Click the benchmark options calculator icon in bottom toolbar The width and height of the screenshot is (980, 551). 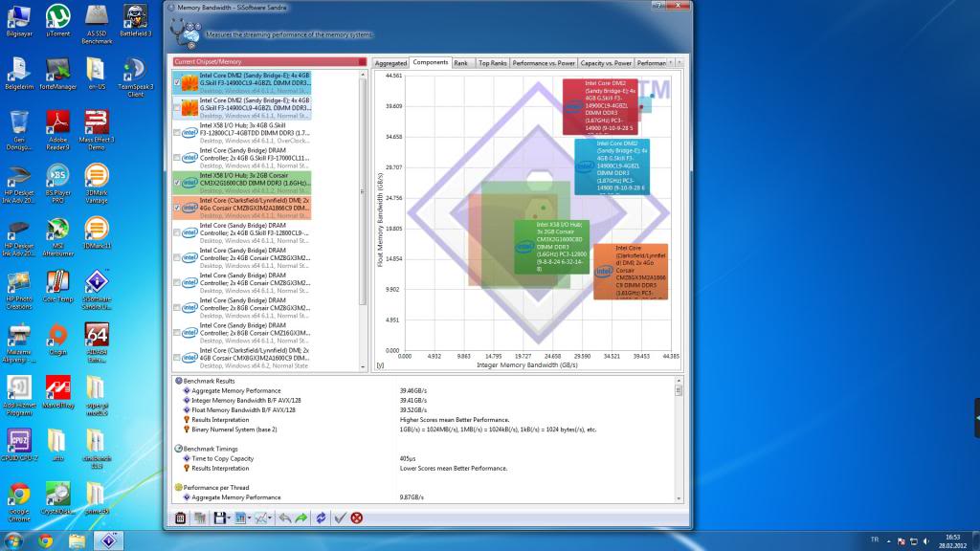(x=180, y=518)
